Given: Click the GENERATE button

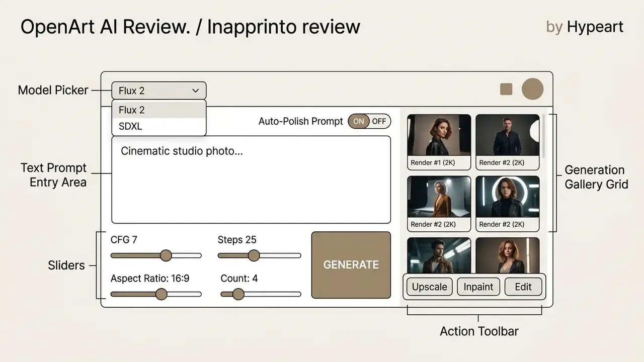Looking at the screenshot, I should [351, 265].
